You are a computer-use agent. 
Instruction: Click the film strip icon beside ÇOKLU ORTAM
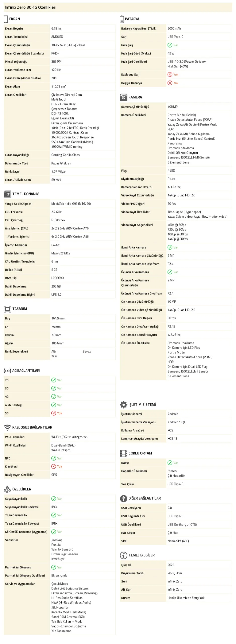[123, 453]
